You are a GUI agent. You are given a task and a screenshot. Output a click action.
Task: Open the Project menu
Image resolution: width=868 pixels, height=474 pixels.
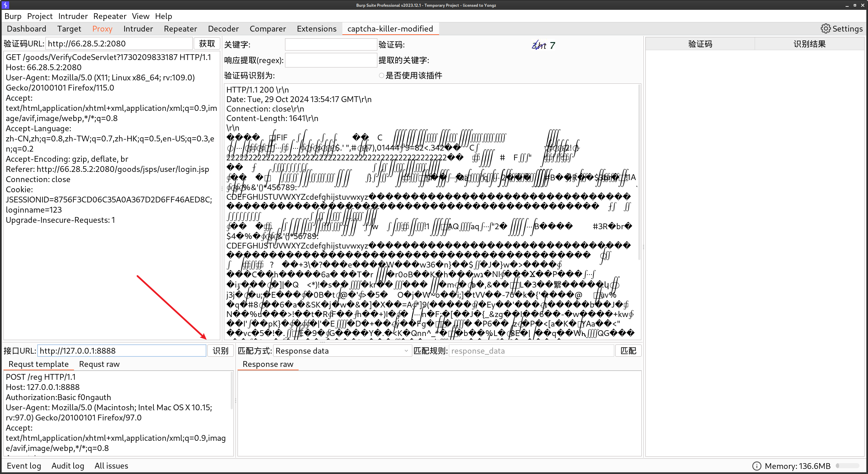pyautogui.click(x=40, y=16)
